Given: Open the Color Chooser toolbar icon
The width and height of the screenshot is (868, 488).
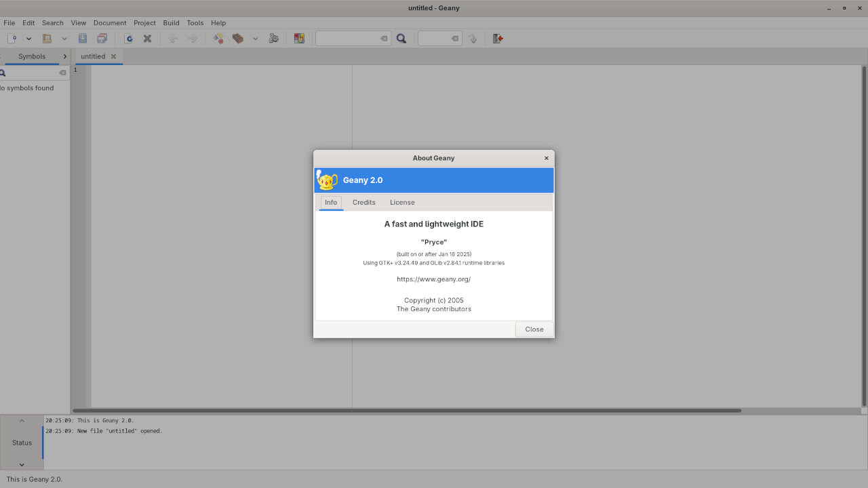Looking at the screenshot, I should 299,39.
